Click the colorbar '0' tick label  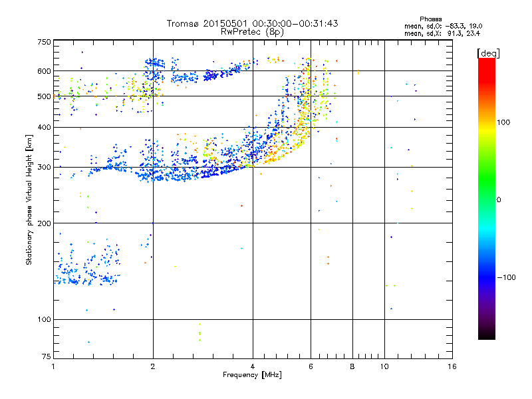pyautogui.click(x=499, y=199)
